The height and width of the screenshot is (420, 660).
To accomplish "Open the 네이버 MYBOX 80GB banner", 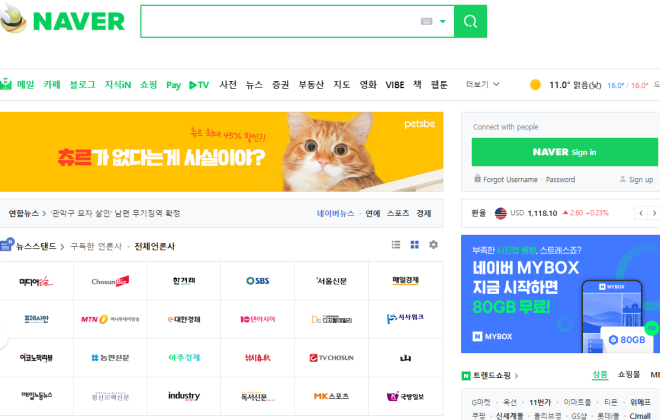I will click(x=561, y=294).
